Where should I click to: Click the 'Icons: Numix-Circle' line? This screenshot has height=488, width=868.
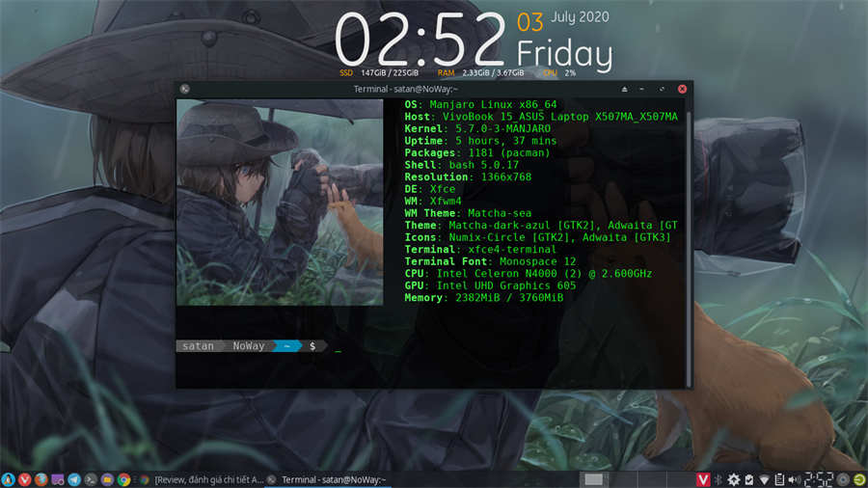coord(537,237)
